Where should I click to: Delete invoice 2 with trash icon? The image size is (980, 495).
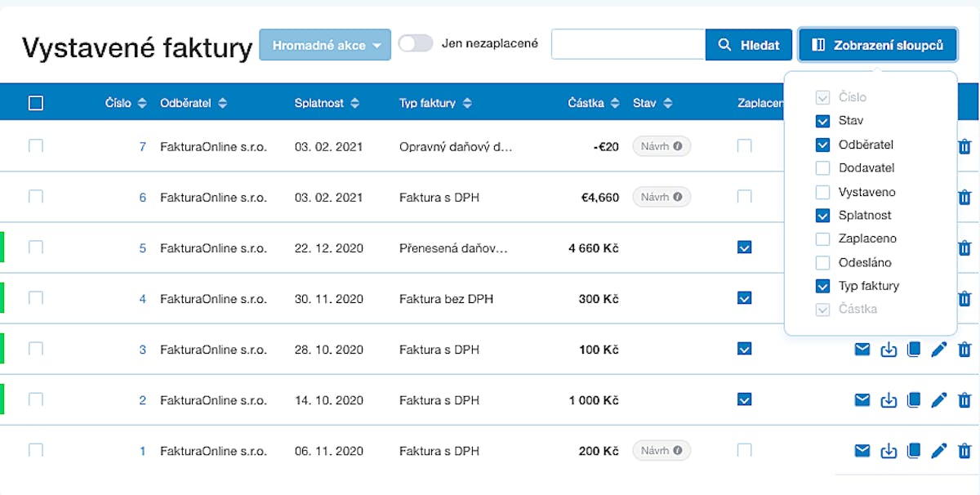964,400
